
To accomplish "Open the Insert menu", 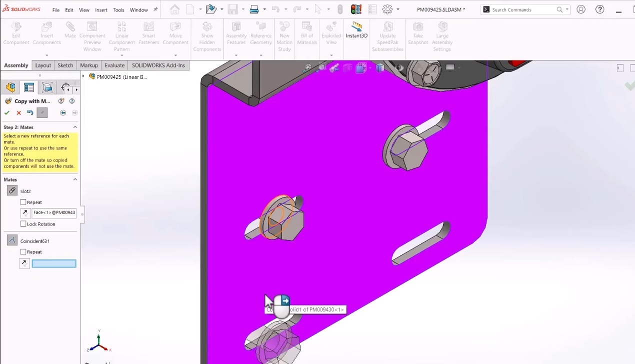I will 101,10.
